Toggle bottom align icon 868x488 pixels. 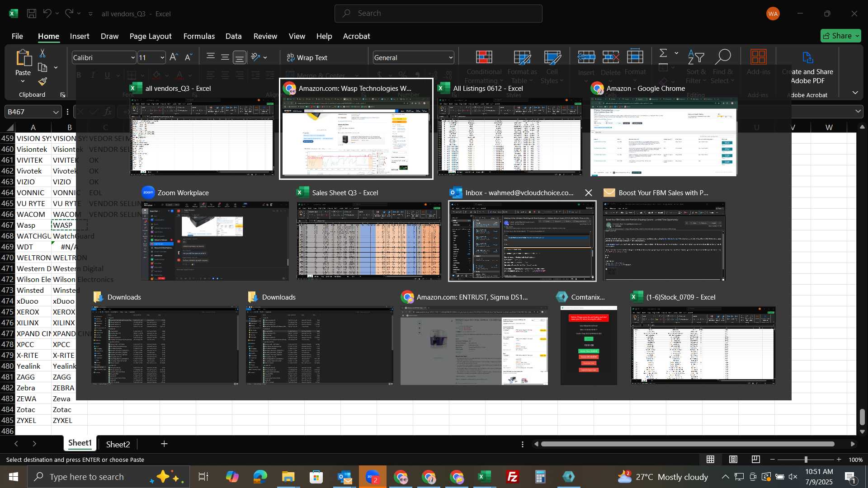point(240,57)
